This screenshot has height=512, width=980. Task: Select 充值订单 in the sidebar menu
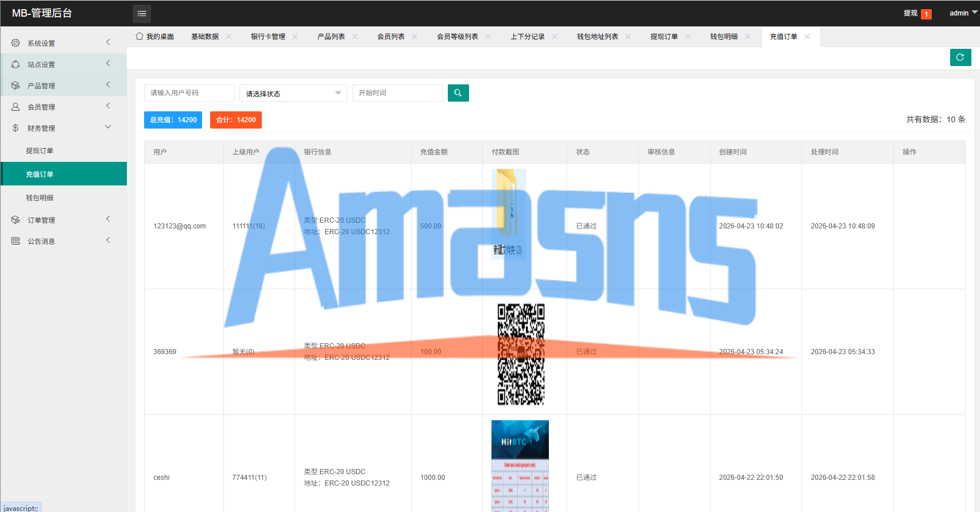click(64, 174)
